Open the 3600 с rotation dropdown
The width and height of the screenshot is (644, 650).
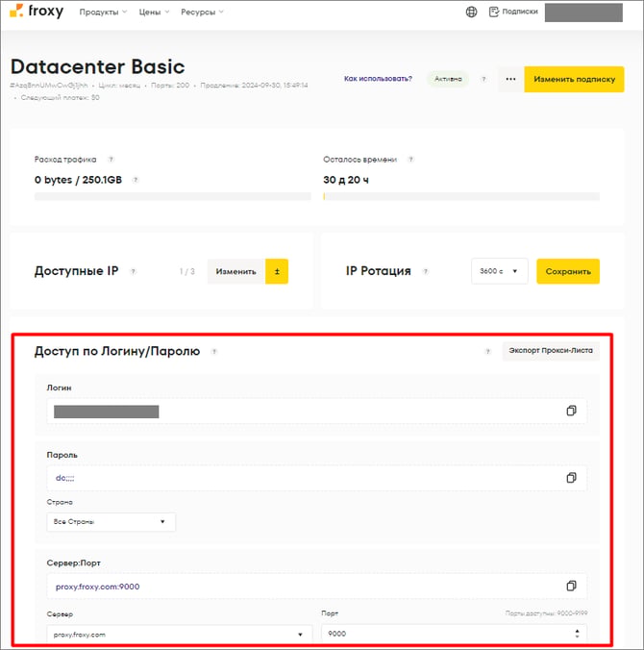click(500, 271)
